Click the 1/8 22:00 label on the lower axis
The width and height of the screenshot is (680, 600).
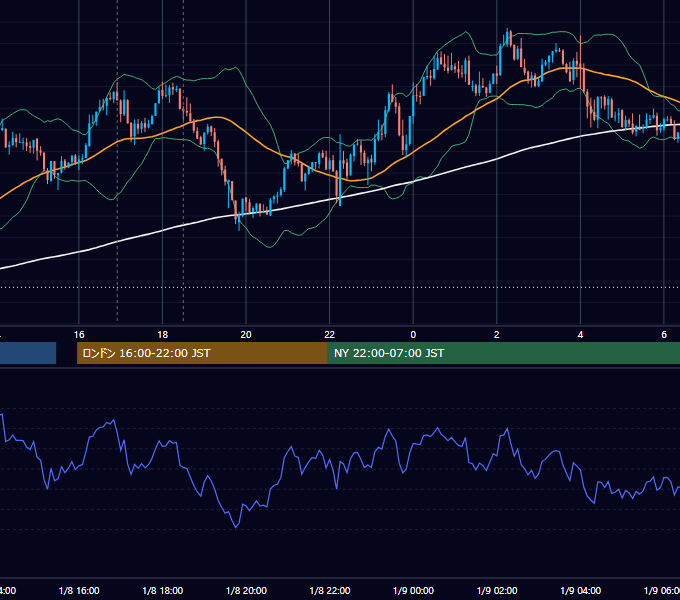(x=330, y=590)
